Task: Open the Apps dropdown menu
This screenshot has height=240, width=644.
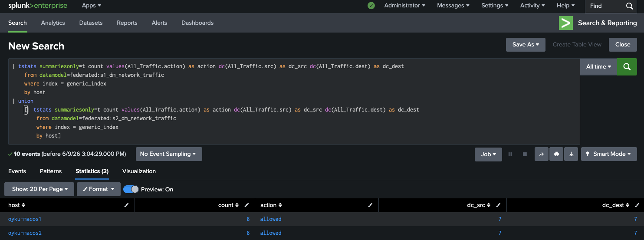Action: point(92,6)
